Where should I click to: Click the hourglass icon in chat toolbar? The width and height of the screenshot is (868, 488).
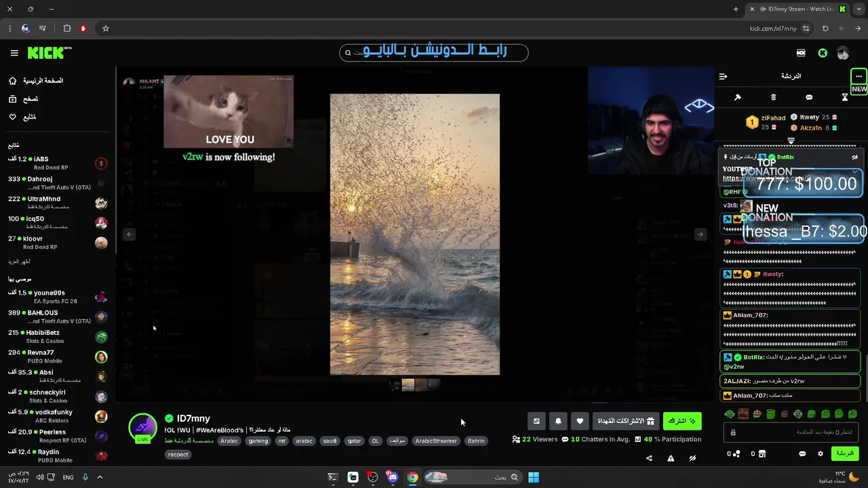tap(845, 98)
